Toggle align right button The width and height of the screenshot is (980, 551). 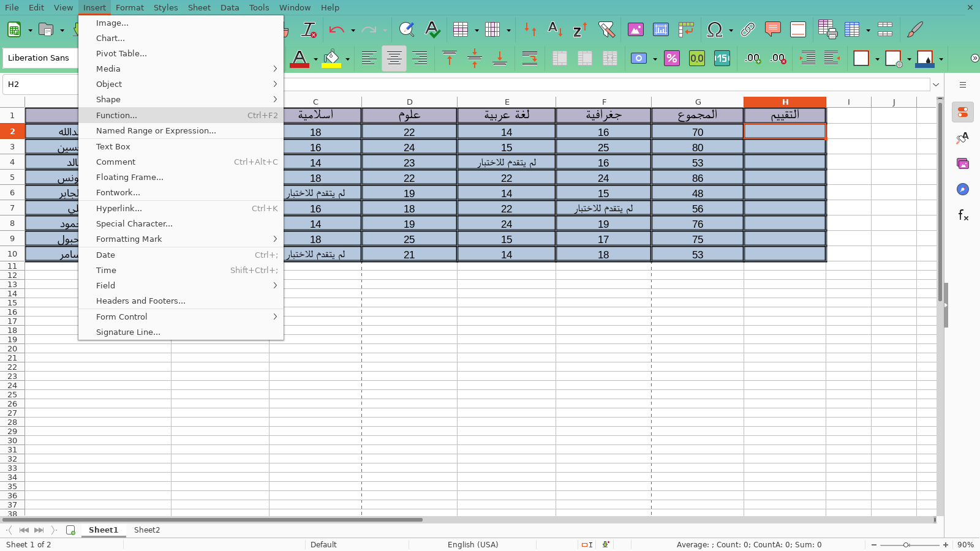click(x=420, y=58)
